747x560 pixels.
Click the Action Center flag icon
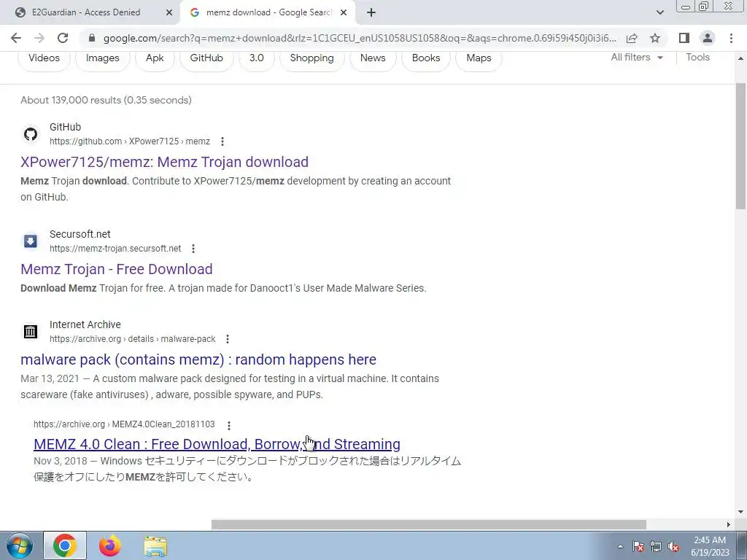coord(638,546)
